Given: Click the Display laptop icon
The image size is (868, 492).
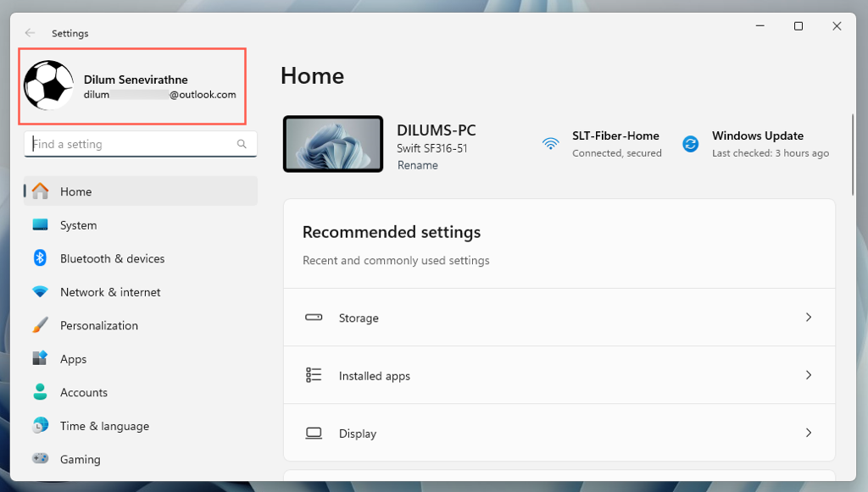Looking at the screenshot, I should (314, 433).
